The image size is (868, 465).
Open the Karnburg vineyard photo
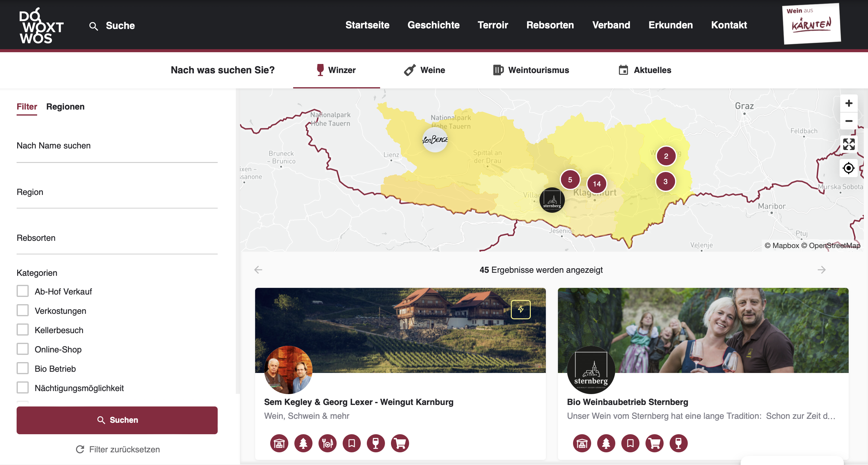pos(400,330)
